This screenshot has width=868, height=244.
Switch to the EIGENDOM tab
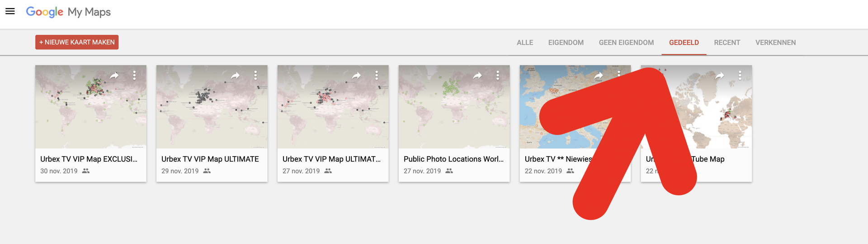pos(566,43)
